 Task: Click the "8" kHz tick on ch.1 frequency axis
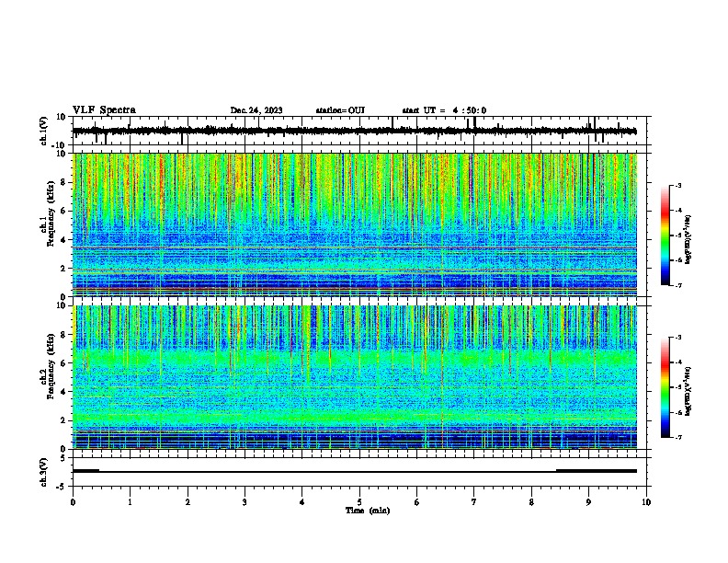[x=63, y=182]
